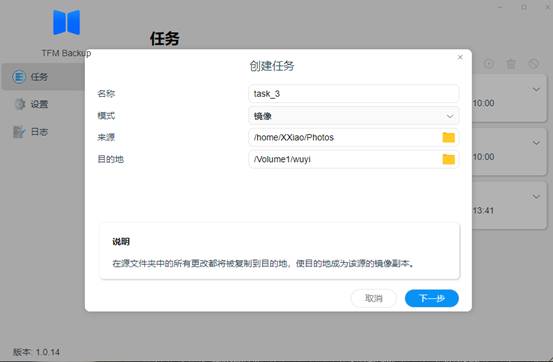Click the 日志 notepad icon in sidebar

click(19, 132)
